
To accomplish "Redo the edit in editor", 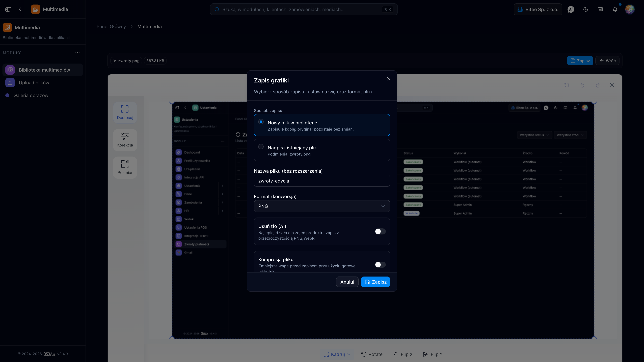I will [x=598, y=85].
